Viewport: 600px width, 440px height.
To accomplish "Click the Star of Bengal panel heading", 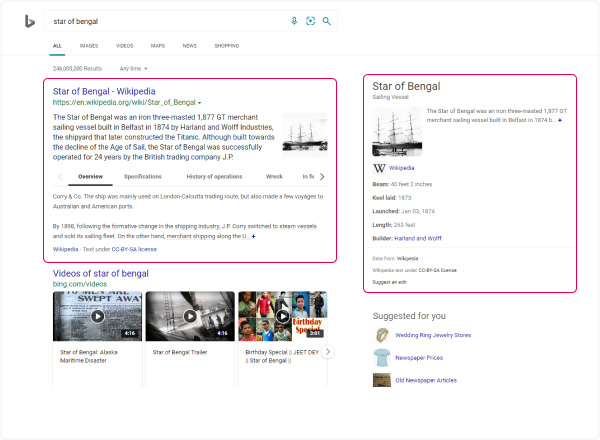I will [406, 86].
